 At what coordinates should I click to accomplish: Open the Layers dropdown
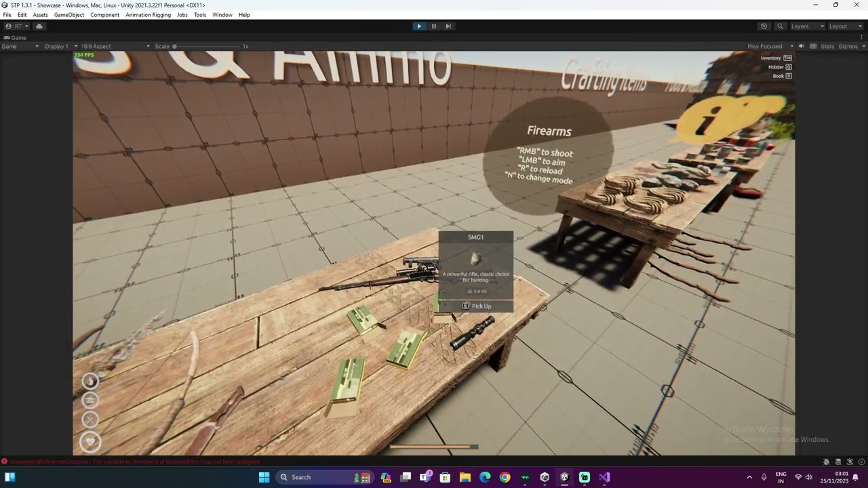point(807,26)
